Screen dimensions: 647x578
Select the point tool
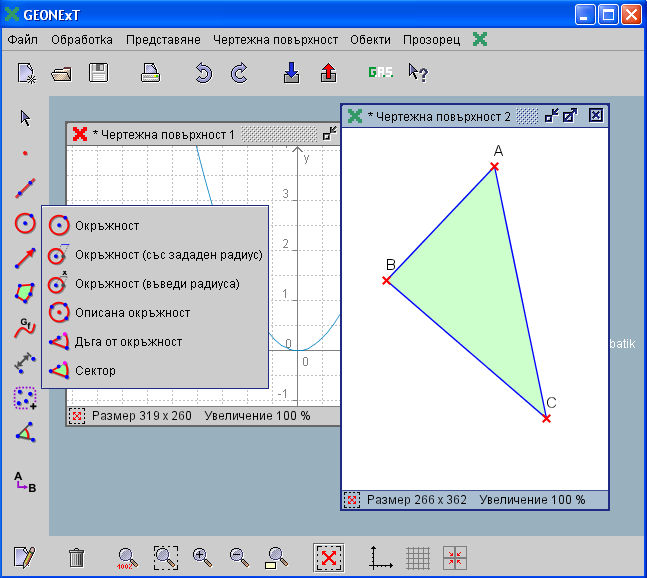25,153
